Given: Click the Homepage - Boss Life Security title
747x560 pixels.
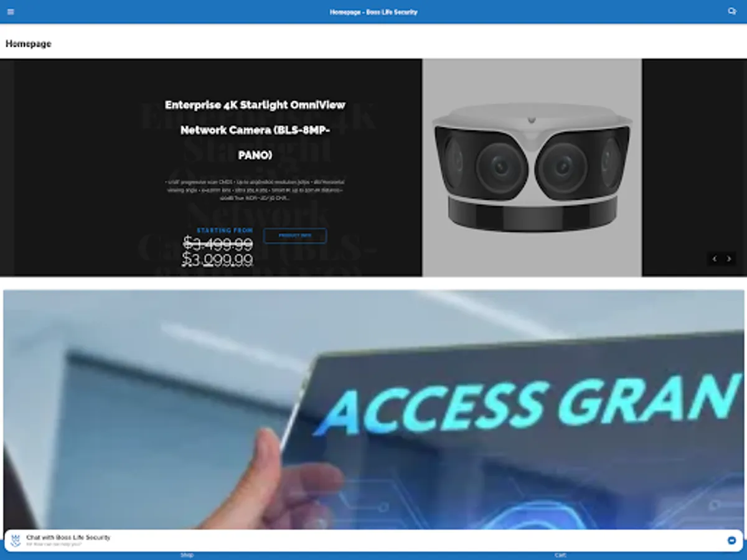Looking at the screenshot, I should click(x=374, y=12).
